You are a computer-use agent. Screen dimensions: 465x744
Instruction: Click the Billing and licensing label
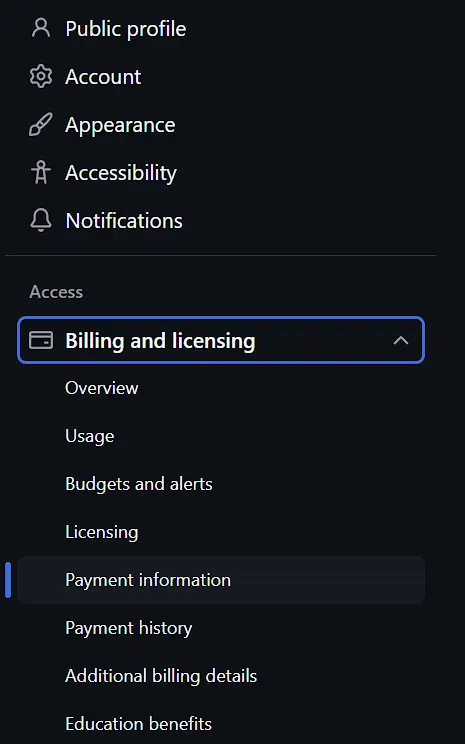click(160, 341)
